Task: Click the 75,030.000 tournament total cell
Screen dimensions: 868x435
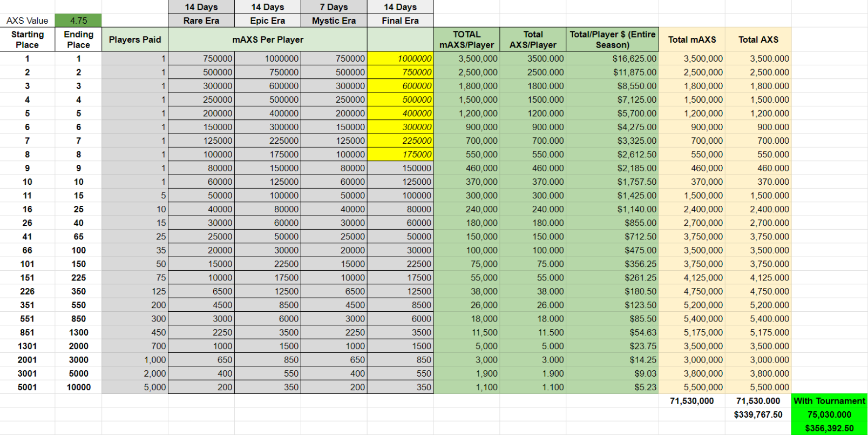Action: 829,414
